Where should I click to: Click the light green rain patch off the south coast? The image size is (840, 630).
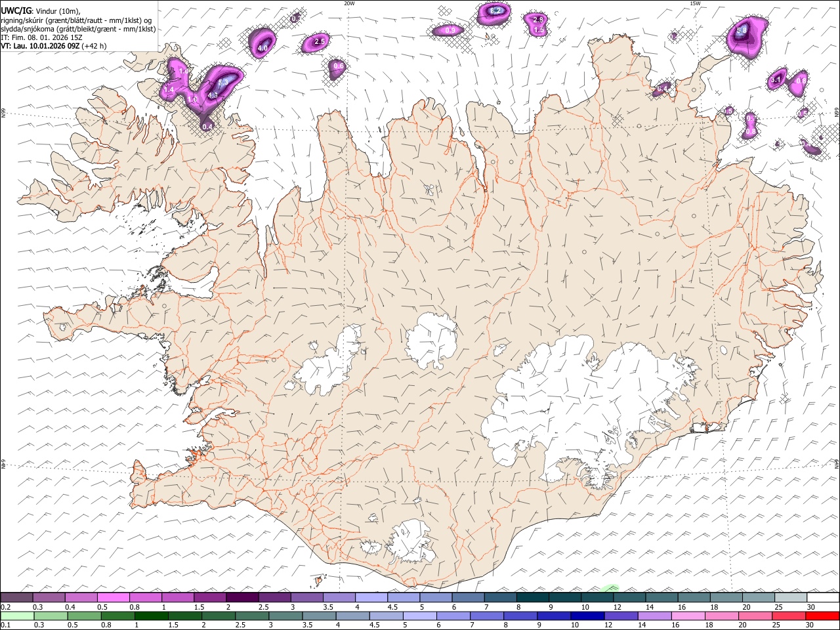pos(610,588)
